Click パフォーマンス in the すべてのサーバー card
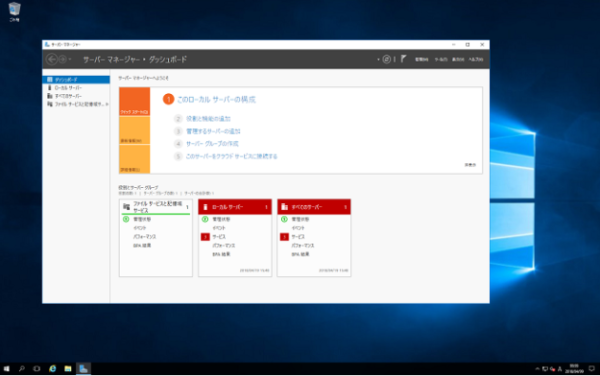Image resolution: width=600 pixels, height=376 pixels. click(303, 246)
